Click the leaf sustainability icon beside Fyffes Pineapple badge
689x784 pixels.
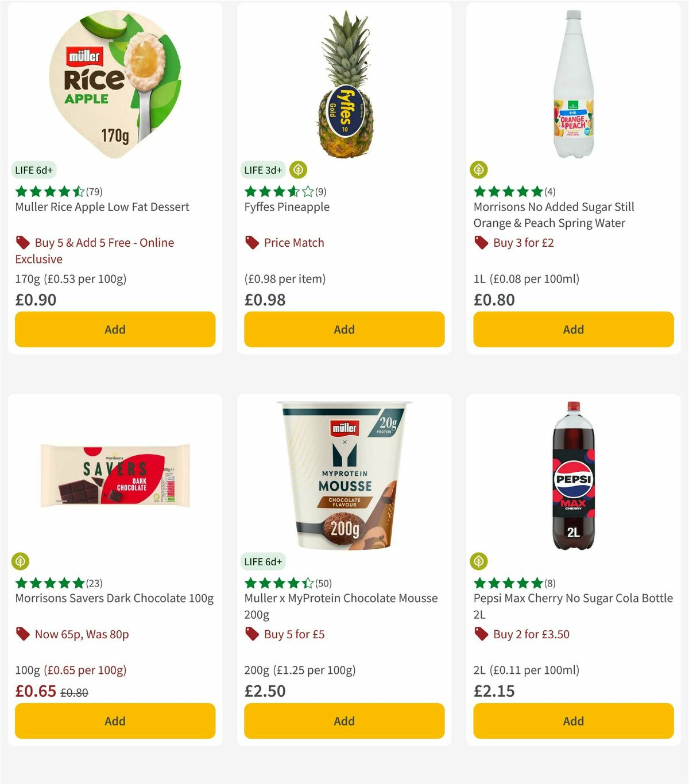coord(297,170)
